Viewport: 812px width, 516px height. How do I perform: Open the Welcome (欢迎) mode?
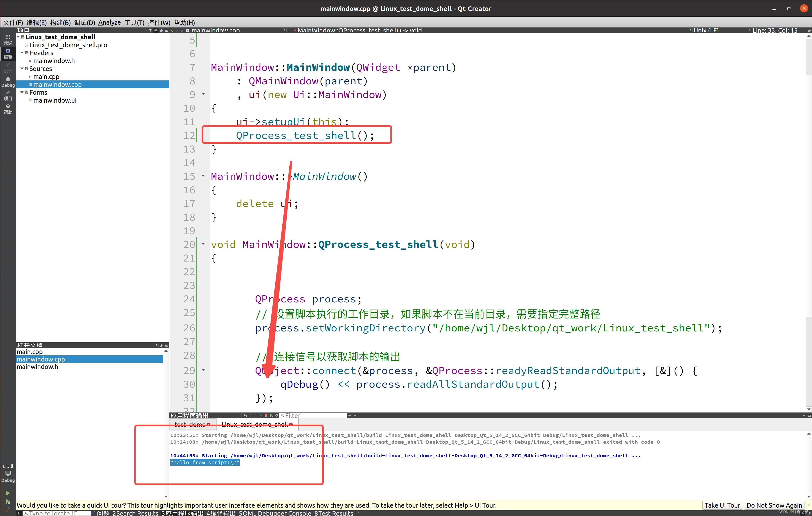[8, 40]
